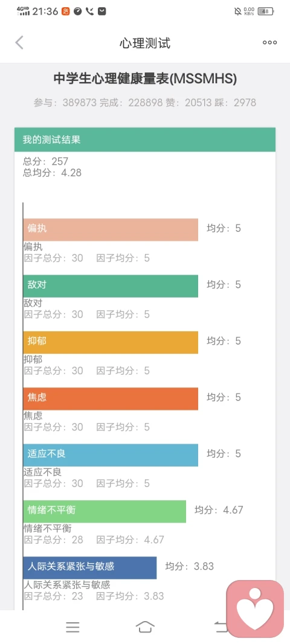
Task: Open the three-dot more options menu
Action: tap(269, 42)
